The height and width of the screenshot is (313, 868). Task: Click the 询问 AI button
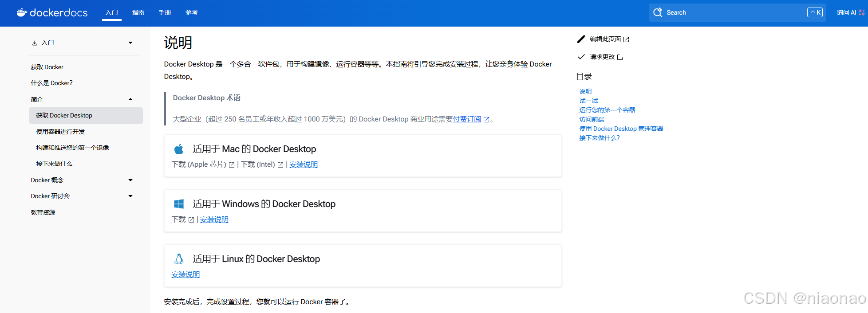tap(851, 12)
